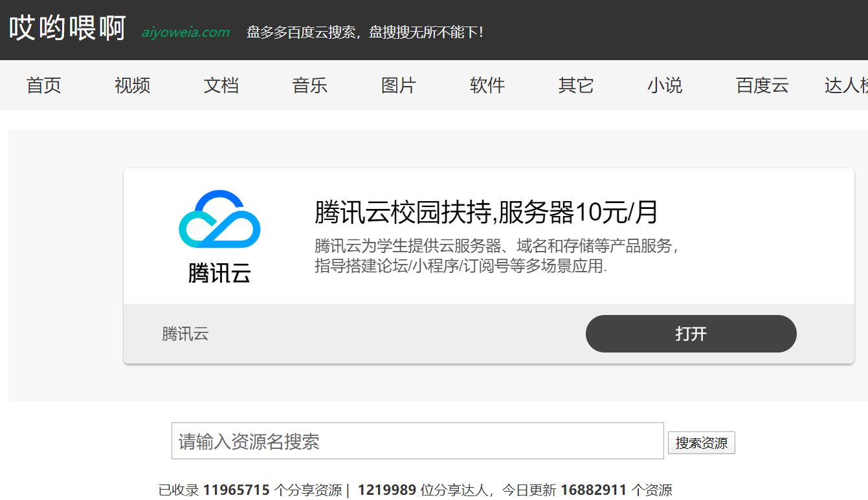The width and height of the screenshot is (868, 500).
Task: Click the aiyoweia.com domain text
Action: point(186,32)
